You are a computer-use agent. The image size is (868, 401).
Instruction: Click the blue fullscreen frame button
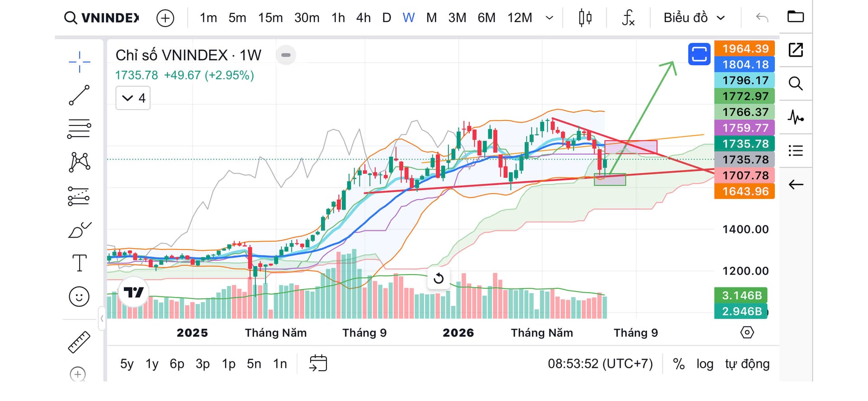coord(699,54)
